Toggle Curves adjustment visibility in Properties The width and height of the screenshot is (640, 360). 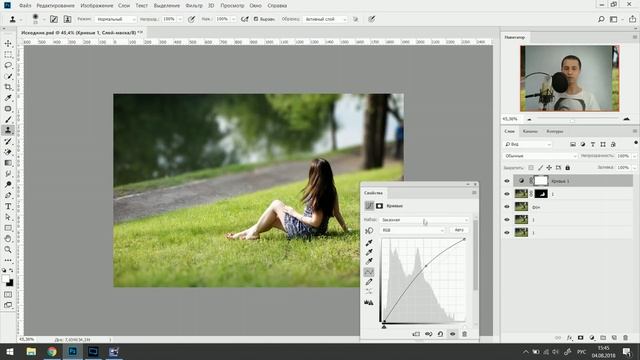452,334
